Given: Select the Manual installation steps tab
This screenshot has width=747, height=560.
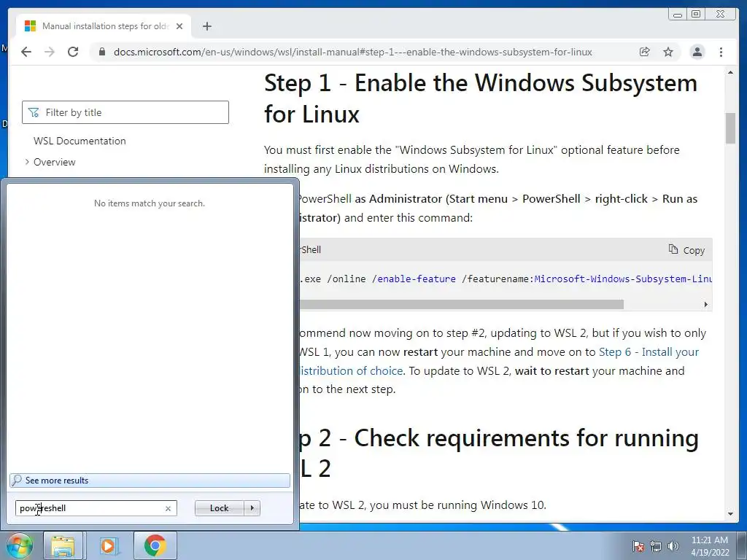Looking at the screenshot, I should [104, 26].
